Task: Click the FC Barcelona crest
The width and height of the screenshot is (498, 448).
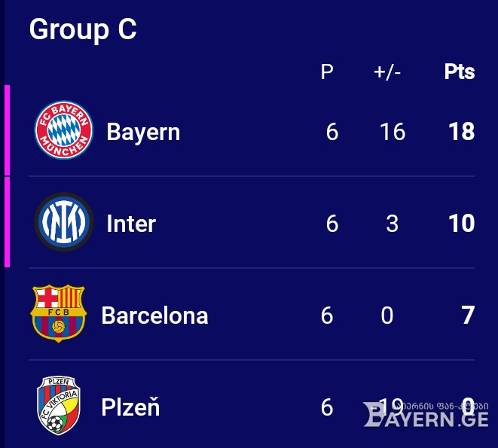Action: click(x=59, y=313)
